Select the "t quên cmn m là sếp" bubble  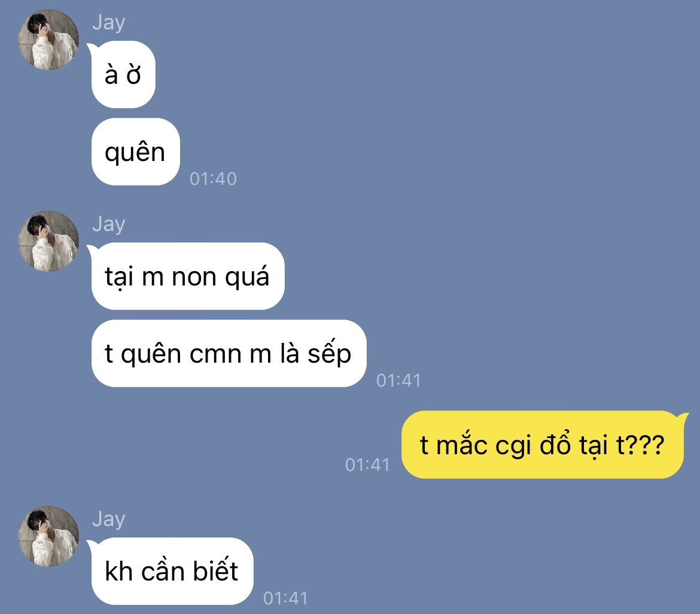pos(229,354)
